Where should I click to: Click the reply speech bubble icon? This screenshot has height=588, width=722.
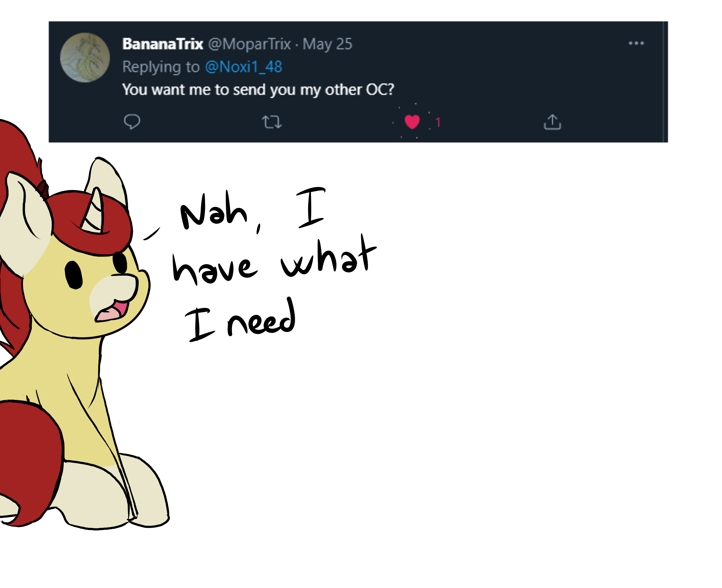132,122
